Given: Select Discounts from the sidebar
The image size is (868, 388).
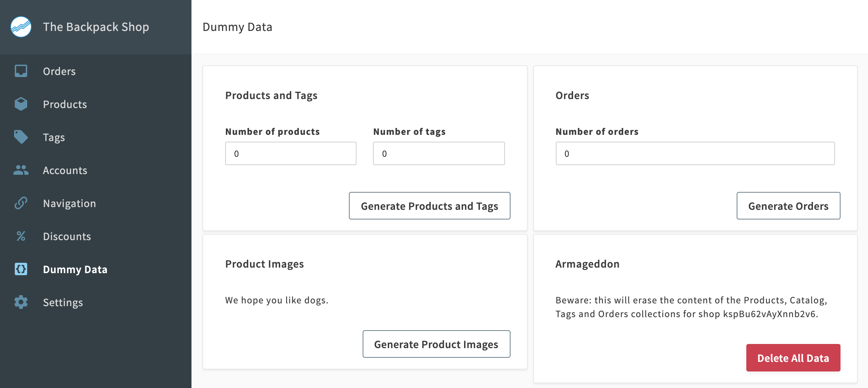Looking at the screenshot, I should coord(67,236).
